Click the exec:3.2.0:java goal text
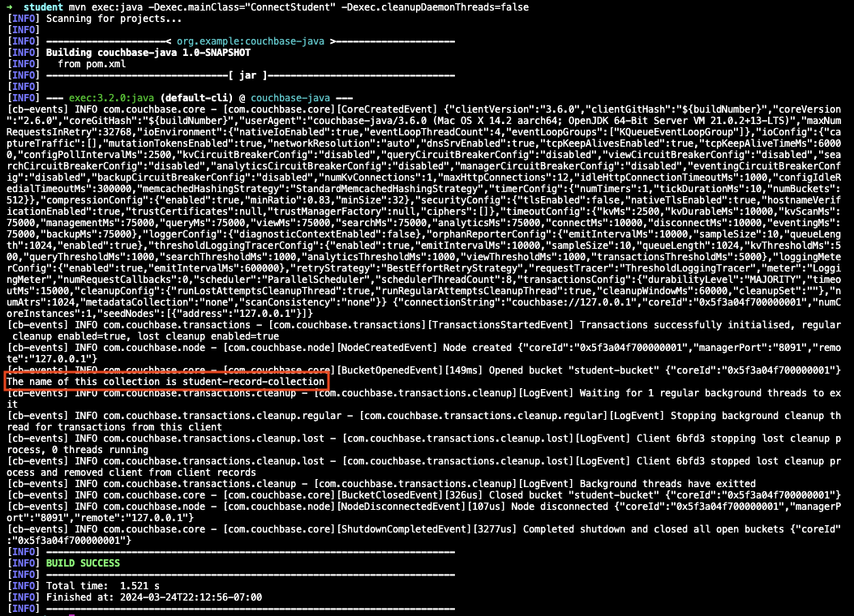Image resolution: width=854 pixels, height=616 pixels. click(119, 97)
